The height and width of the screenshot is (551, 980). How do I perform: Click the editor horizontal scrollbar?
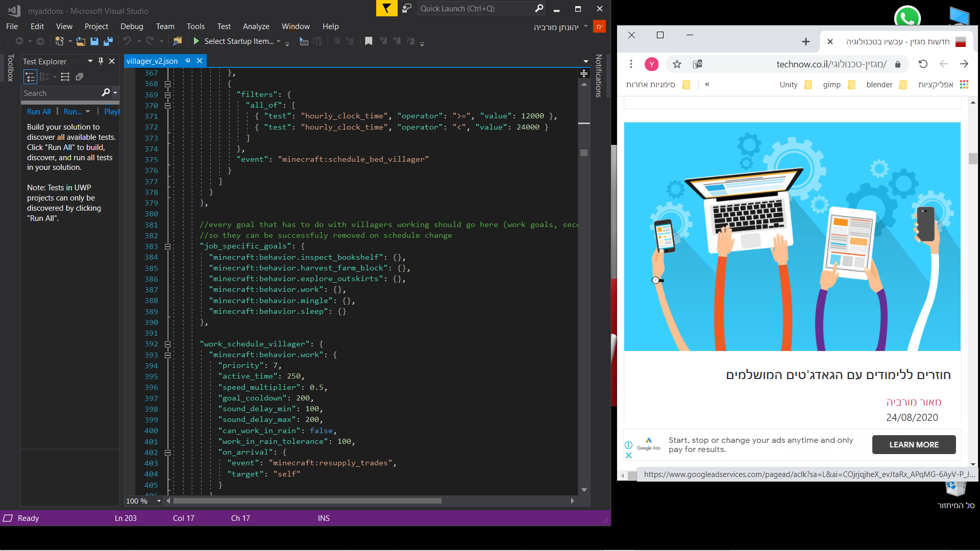307,501
